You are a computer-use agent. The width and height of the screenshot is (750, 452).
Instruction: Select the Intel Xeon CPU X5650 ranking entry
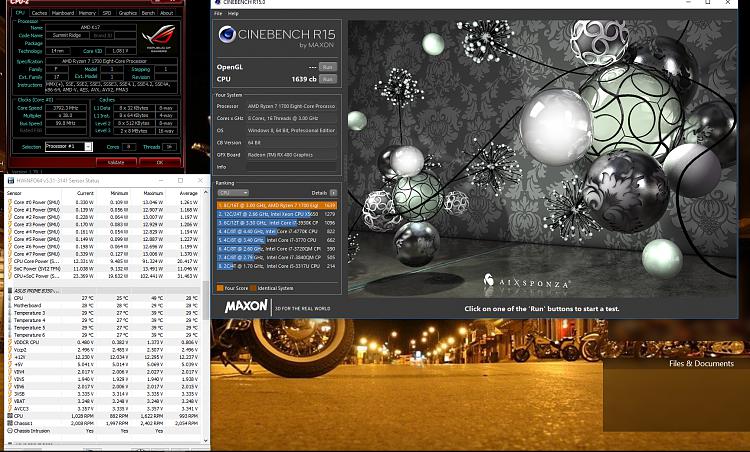click(276, 214)
